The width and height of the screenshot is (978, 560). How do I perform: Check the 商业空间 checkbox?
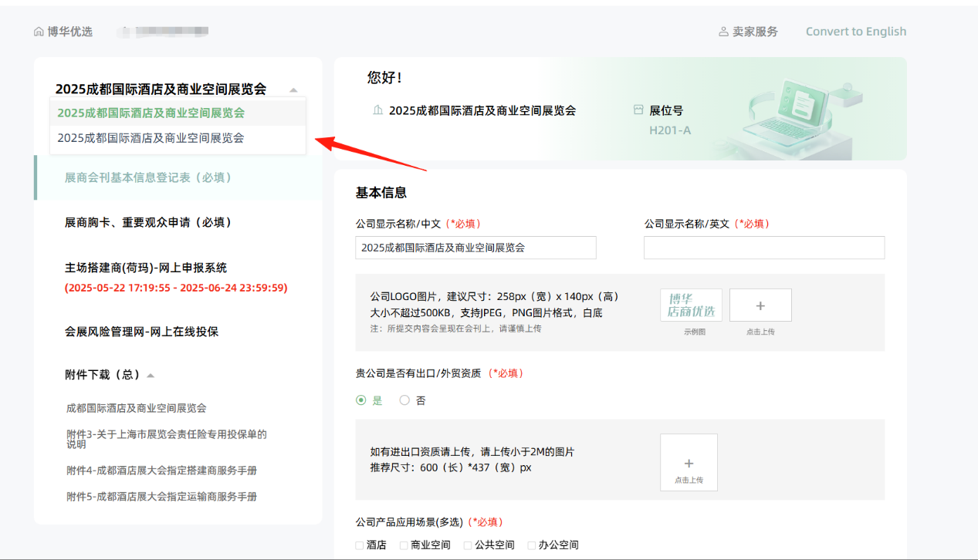(x=404, y=545)
